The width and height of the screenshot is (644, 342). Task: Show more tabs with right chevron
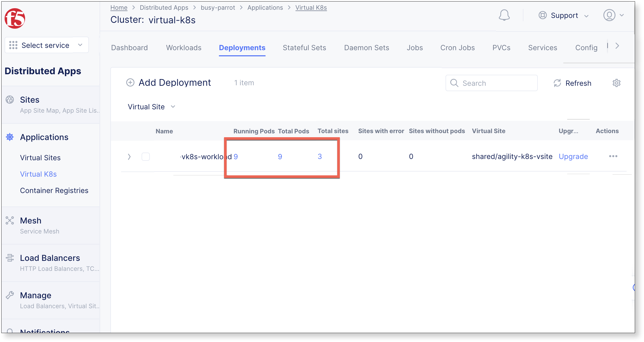(x=617, y=46)
